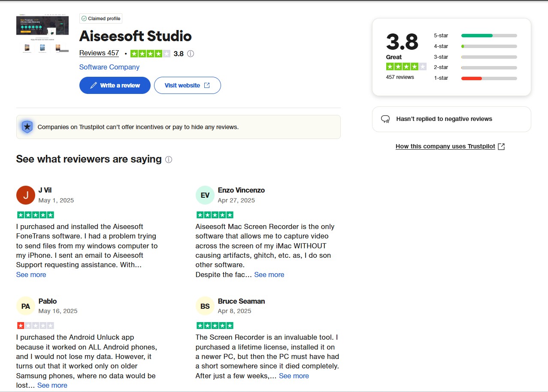Click the external link icon on Visit website

tap(207, 85)
